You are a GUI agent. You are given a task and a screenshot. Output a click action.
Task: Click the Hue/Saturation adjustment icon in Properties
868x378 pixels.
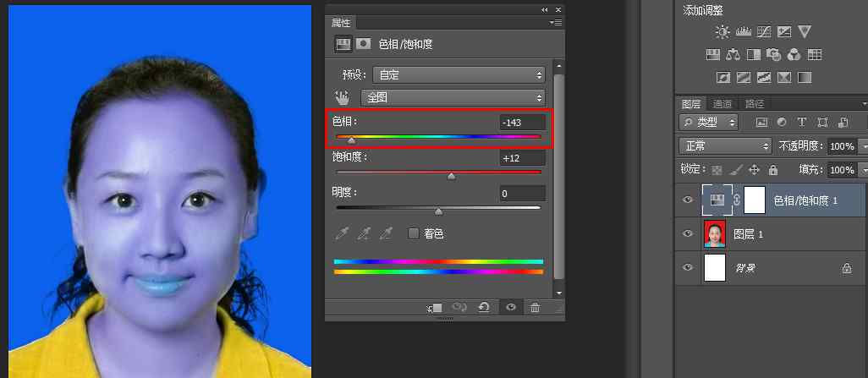(343, 44)
